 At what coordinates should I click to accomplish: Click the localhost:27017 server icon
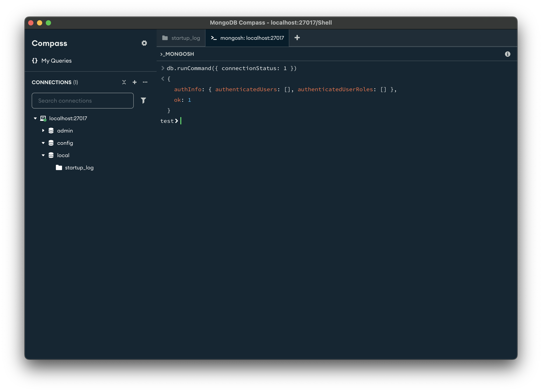point(43,118)
